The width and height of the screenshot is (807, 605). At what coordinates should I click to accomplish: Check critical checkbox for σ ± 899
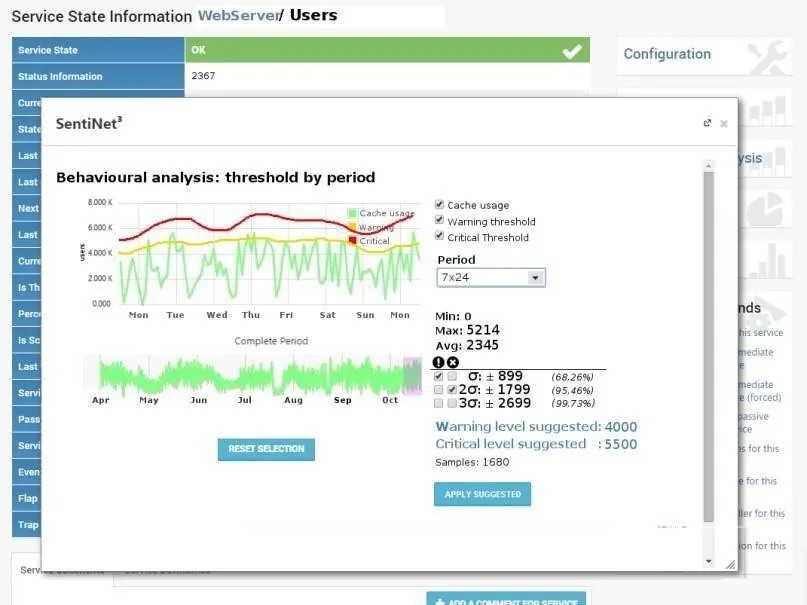(x=452, y=376)
